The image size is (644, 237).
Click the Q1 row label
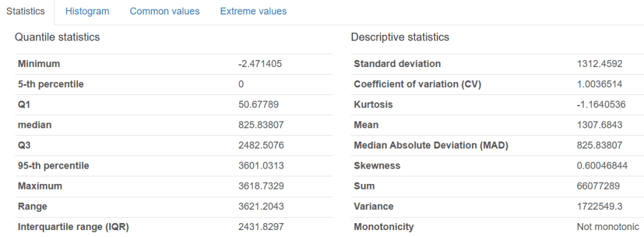(x=24, y=104)
